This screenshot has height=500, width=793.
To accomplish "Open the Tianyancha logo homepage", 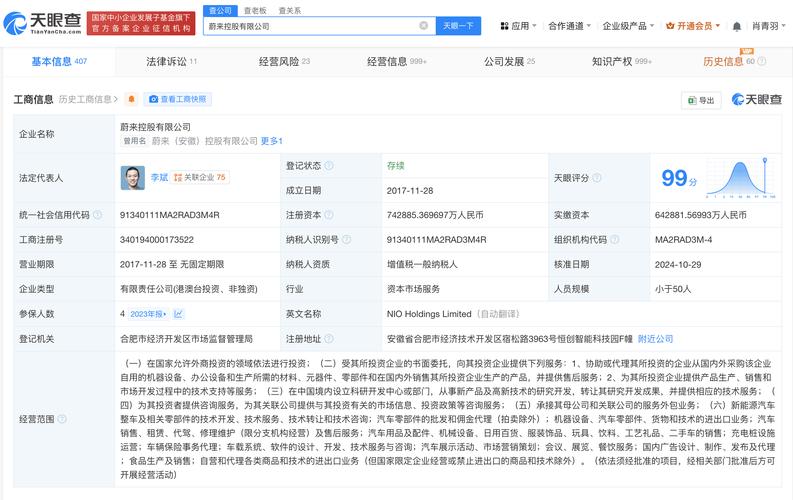I will point(42,23).
